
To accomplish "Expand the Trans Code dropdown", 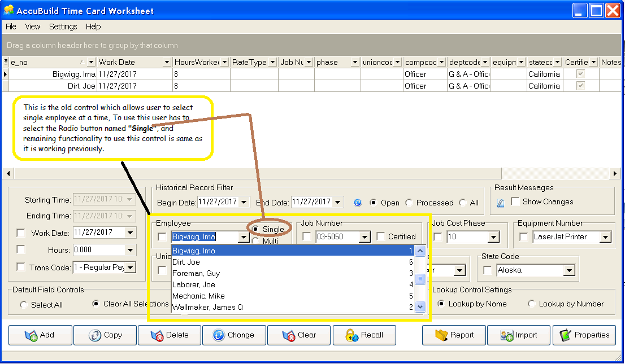I will click(x=131, y=267).
